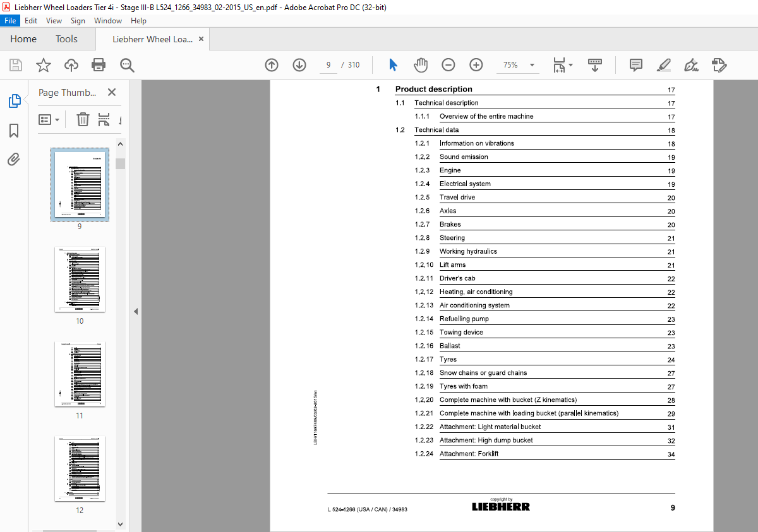Open 'Information on vibrations' entry
758x532 pixels.
click(477, 143)
